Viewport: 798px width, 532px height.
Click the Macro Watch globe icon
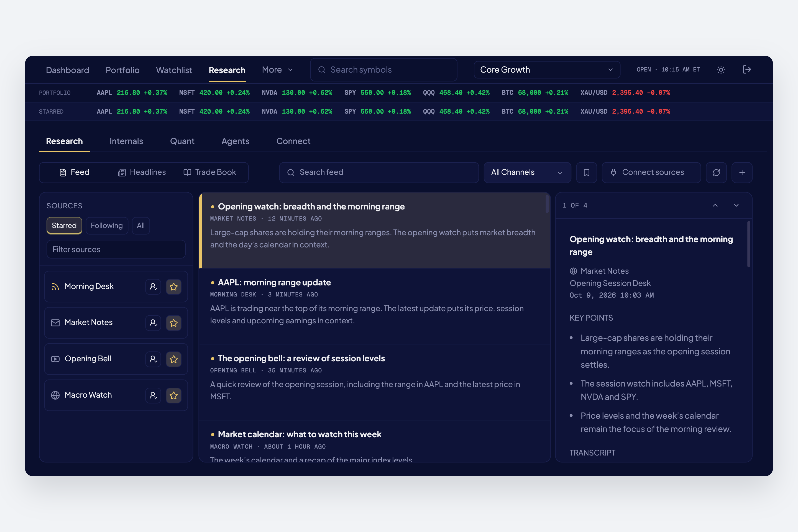[x=55, y=395]
